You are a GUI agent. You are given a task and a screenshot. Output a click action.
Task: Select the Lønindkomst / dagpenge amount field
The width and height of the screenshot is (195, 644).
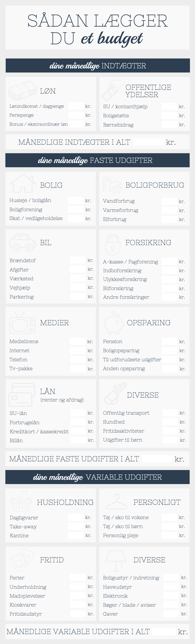tap(76, 106)
